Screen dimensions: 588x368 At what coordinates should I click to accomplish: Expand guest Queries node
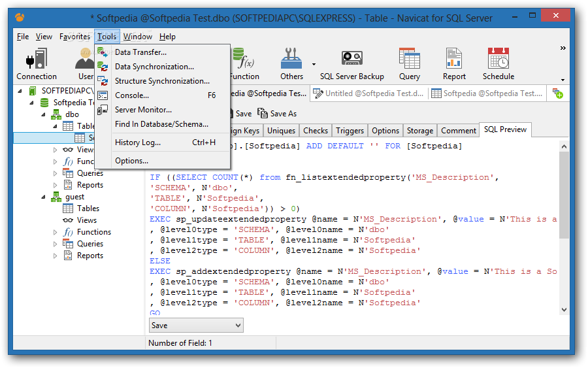[55, 244]
